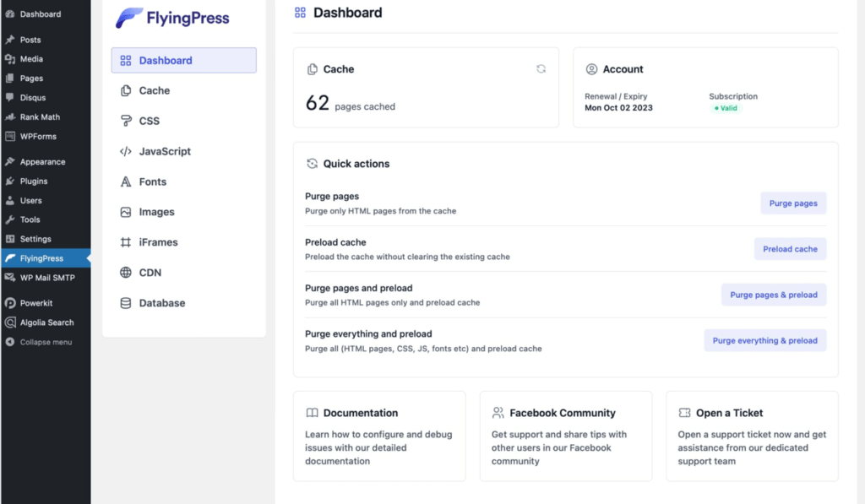Click Purge pages & preload button
Image resolution: width=865 pixels, height=504 pixels.
[x=773, y=295]
